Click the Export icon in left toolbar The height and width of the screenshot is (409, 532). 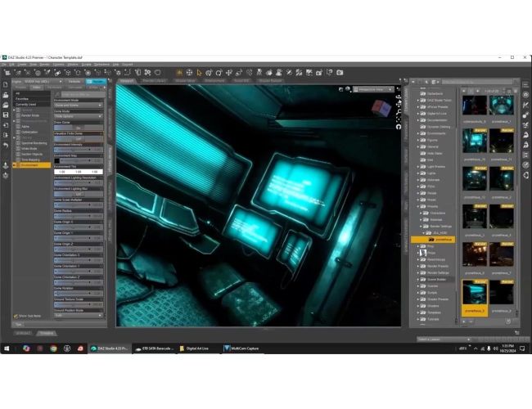[6, 135]
